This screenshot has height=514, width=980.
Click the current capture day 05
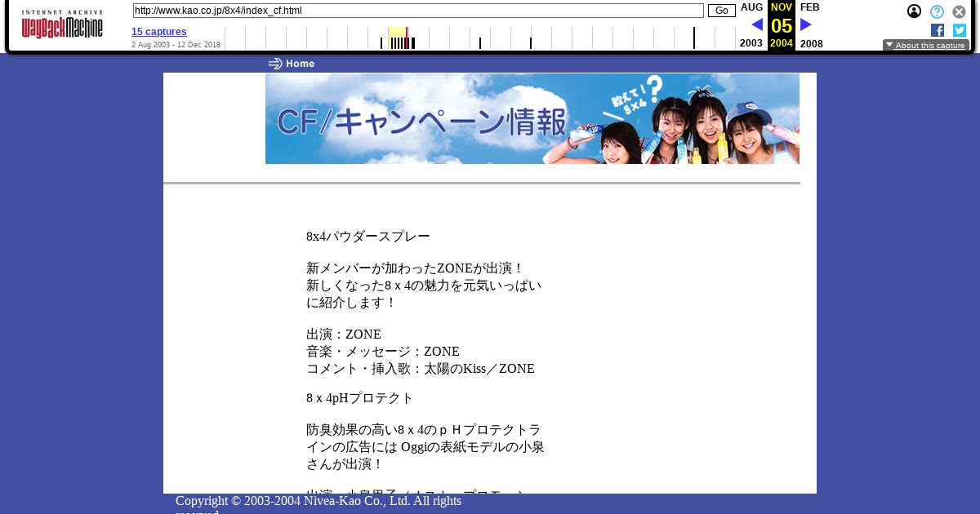(x=782, y=26)
